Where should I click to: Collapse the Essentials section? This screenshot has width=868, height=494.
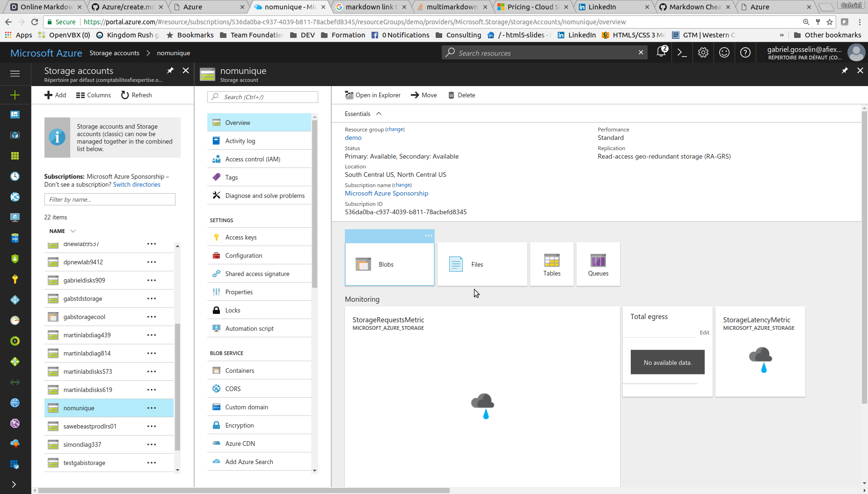(379, 114)
